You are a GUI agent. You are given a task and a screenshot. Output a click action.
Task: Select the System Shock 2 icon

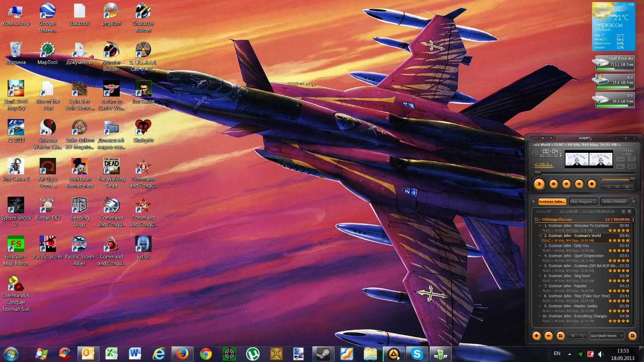click(16, 212)
